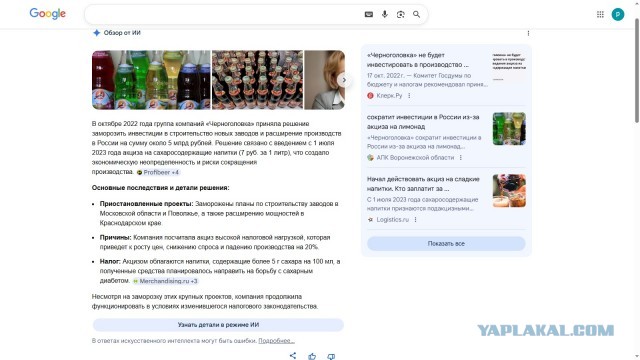640x360 pixels.
Task: Open the on-screen keyboard icon in search bar
Action: coord(369,14)
